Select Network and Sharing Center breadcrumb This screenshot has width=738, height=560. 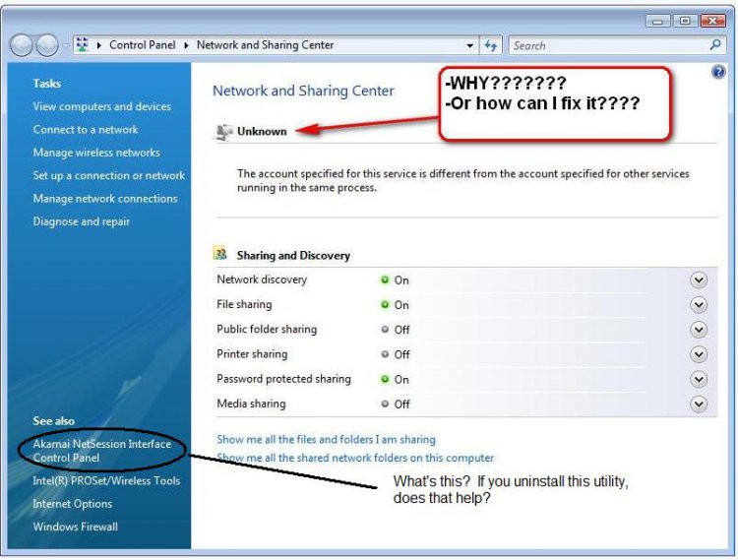pyautogui.click(x=265, y=45)
